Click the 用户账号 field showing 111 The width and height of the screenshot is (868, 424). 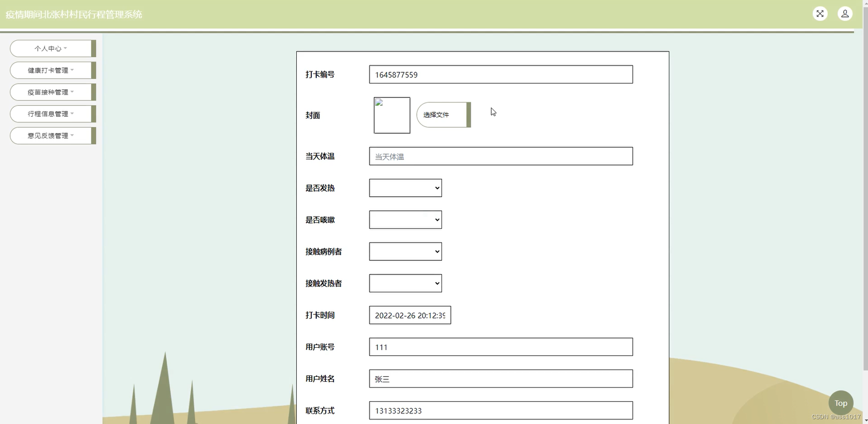(x=501, y=347)
